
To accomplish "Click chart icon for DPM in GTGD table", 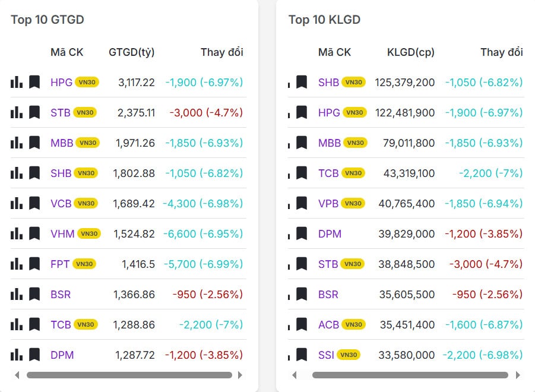I will pos(17,355).
